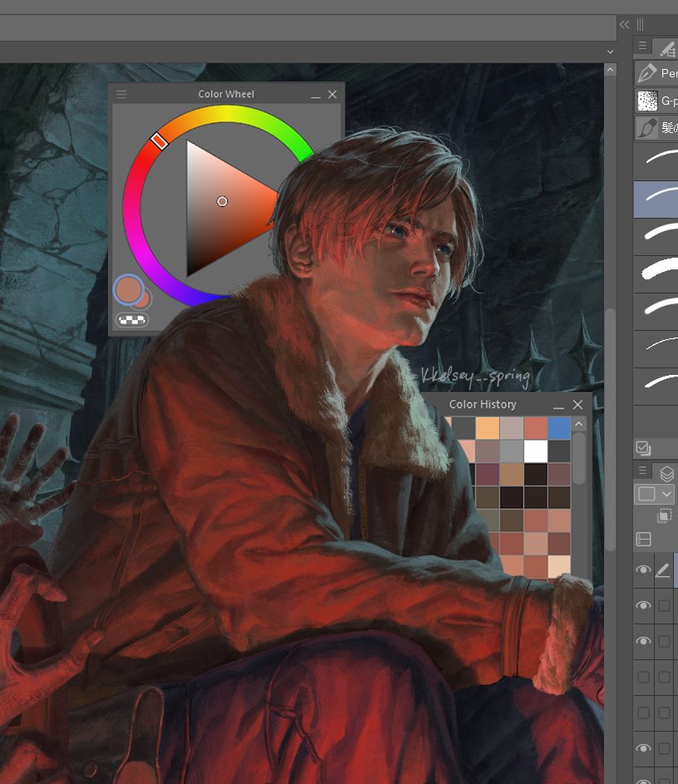Select the highlighted brush size preset
678x784 pixels.
point(656,199)
